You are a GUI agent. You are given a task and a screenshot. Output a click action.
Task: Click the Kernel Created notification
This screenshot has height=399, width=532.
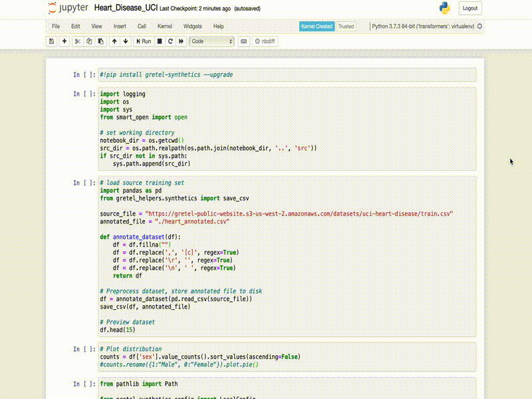coord(317,27)
